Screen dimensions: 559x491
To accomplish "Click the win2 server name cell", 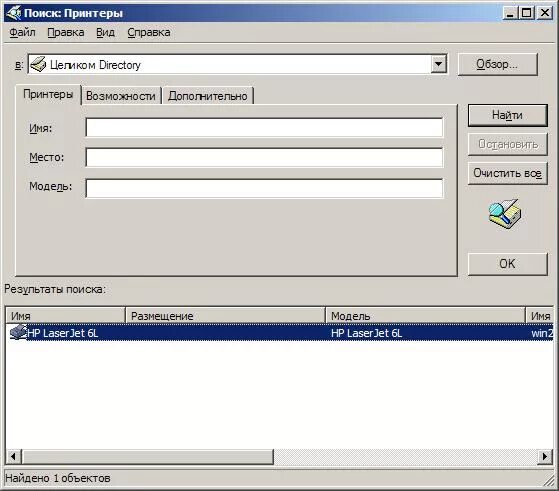I will point(542,333).
